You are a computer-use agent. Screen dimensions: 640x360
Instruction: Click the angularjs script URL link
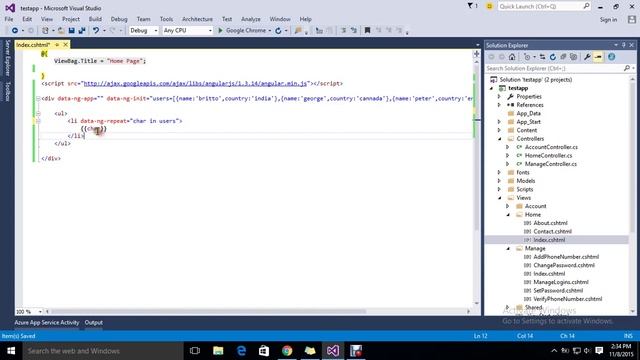tap(195, 83)
